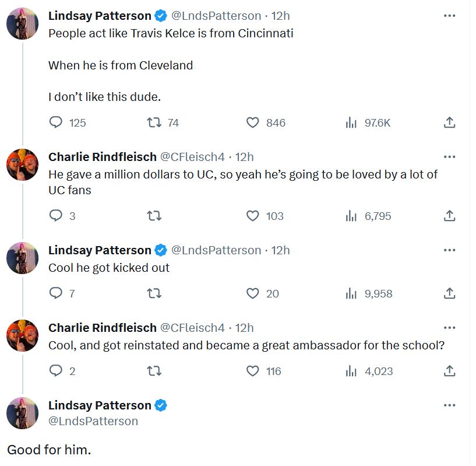Like the 'great ambassador' reply with 116 likes

click(x=264, y=371)
